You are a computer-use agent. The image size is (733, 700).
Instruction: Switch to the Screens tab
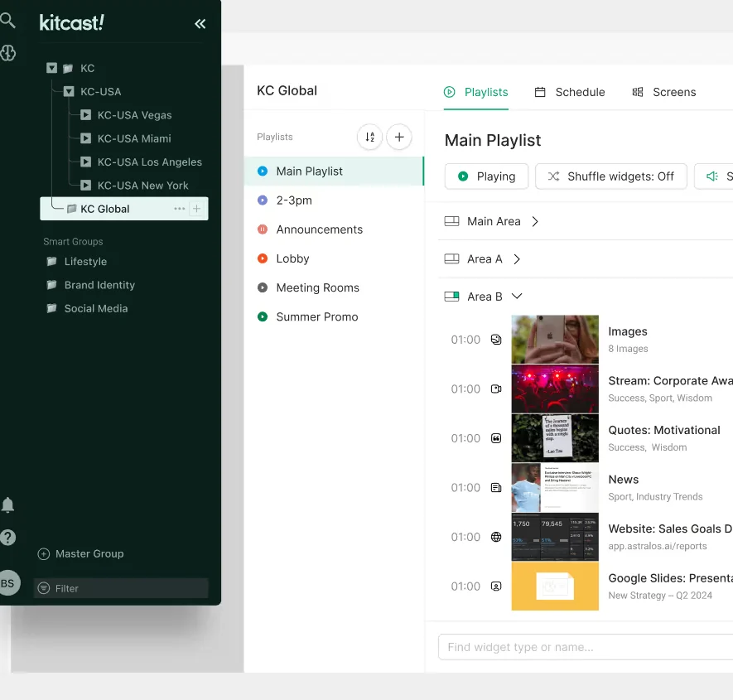(x=663, y=92)
